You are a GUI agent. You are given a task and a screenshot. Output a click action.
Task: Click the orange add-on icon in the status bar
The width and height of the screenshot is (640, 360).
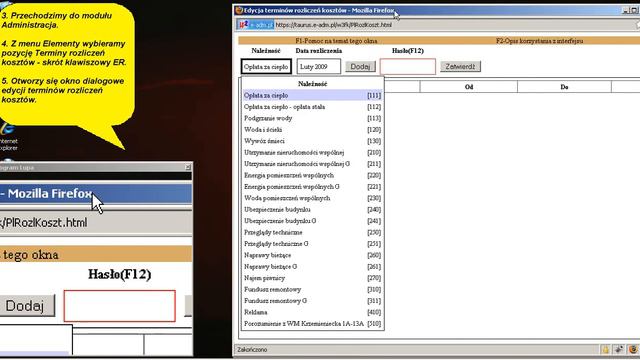[633, 349]
